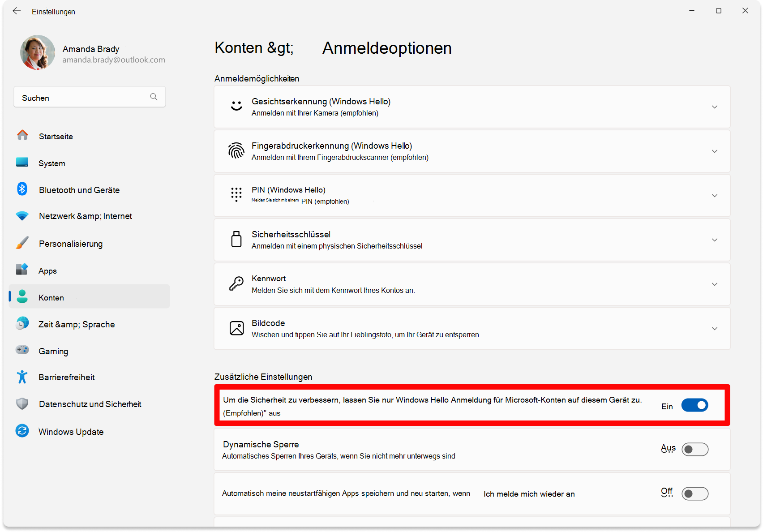Expand the Kennwort chevron
The height and width of the screenshot is (532, 763).
click(x=715, y=284)
